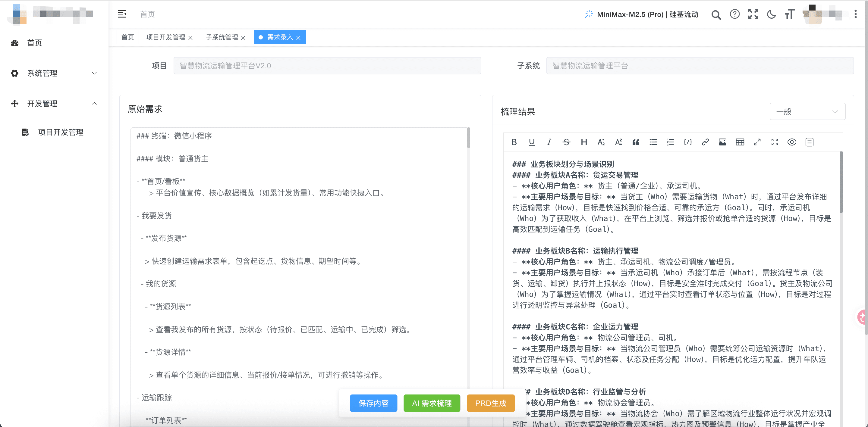Open the editor outline document icon
The width and height of the screenshot is (868, 427).
coord(809,142)
